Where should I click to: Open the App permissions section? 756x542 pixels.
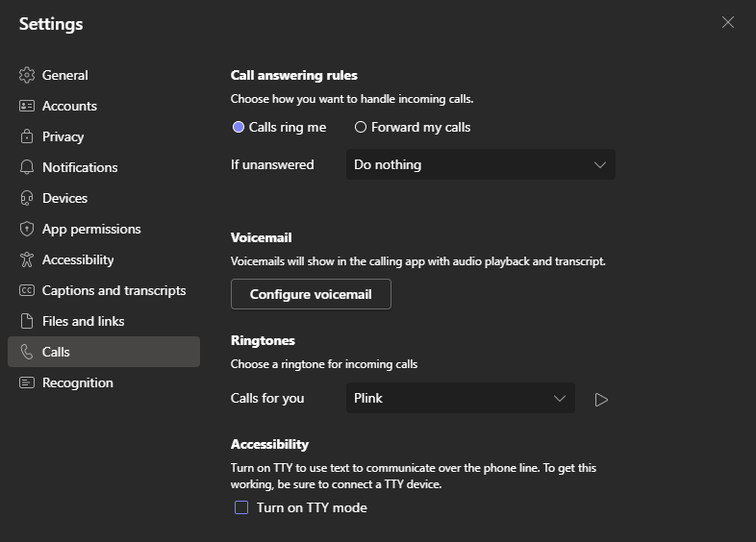tap(104, 229)
